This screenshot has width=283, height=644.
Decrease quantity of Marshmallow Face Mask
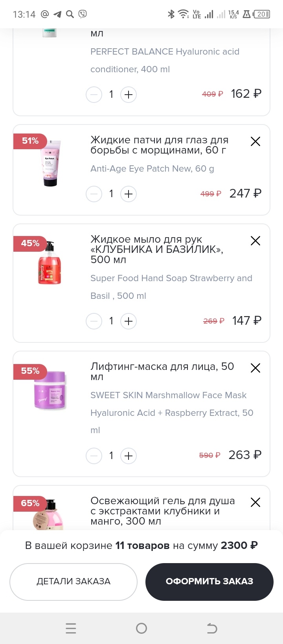(94, 456)
